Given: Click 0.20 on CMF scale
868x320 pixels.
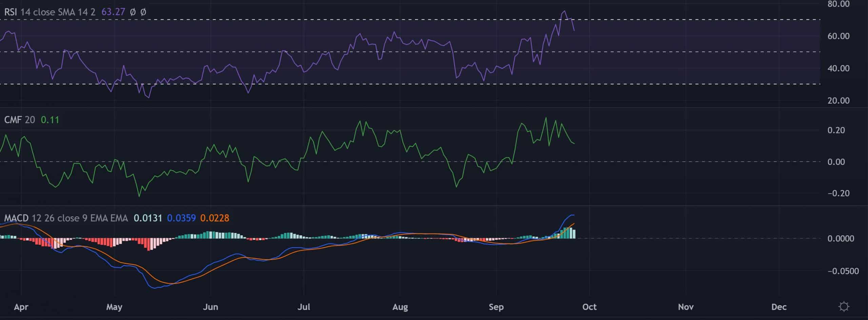Looking at the screenshot, I should point(836,130).
